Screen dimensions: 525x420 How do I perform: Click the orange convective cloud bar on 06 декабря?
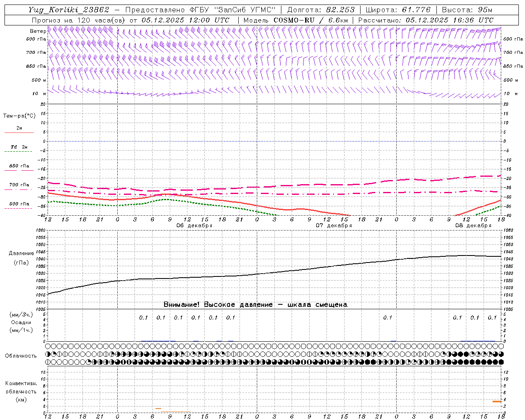[x=158, y=409]
